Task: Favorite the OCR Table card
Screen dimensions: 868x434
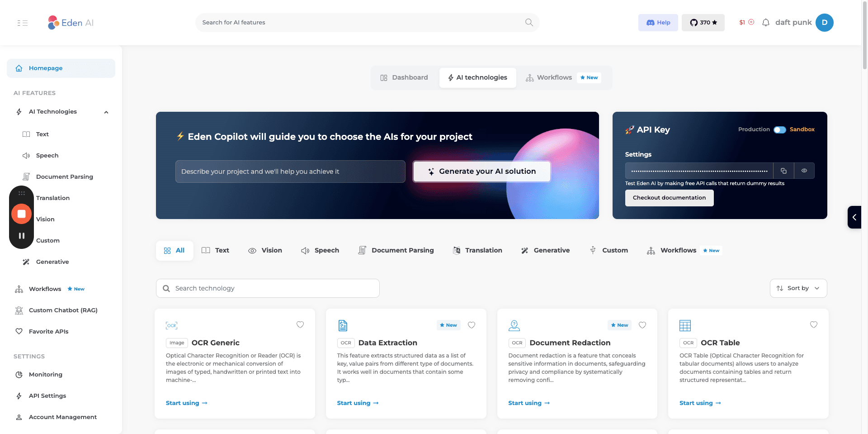Action: click(x=814, y=324)
